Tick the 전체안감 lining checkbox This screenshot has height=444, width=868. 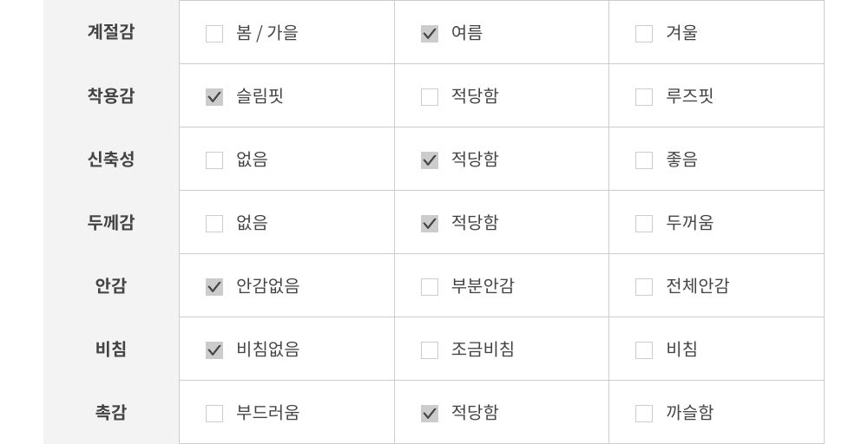(x=644, y=287)
